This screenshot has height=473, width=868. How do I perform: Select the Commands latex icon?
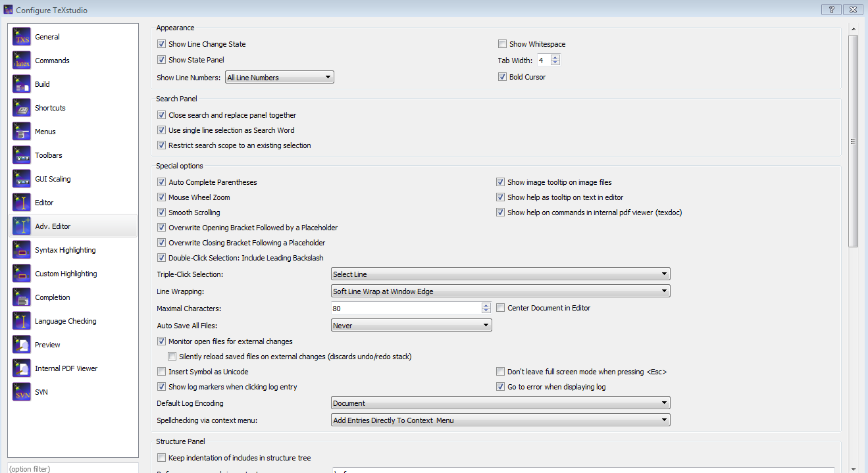[x=22, y=61]
